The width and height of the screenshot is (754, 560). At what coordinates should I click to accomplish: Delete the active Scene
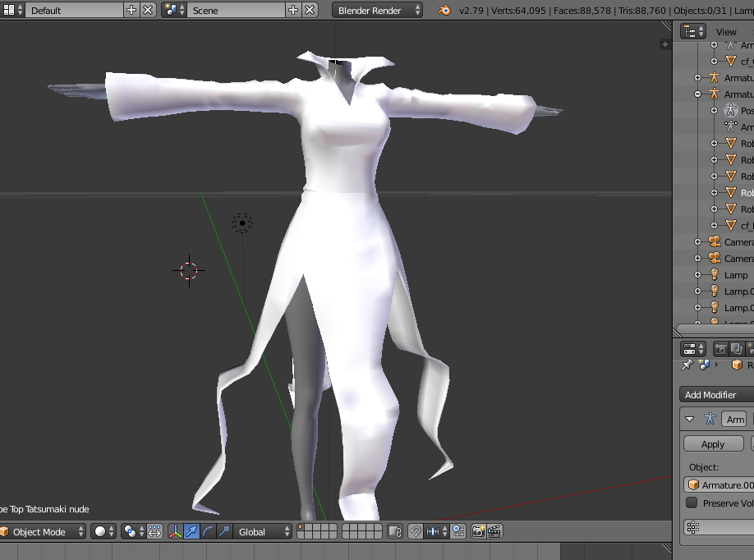pos(310,10)
